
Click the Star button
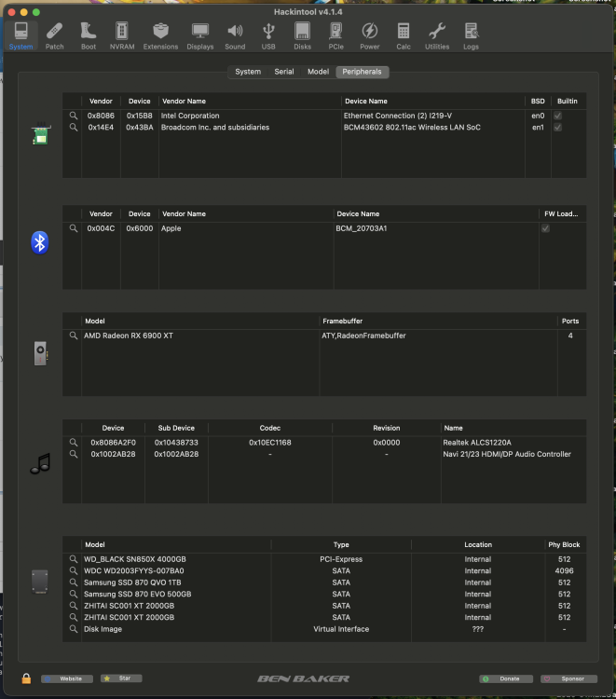point(121,678)
